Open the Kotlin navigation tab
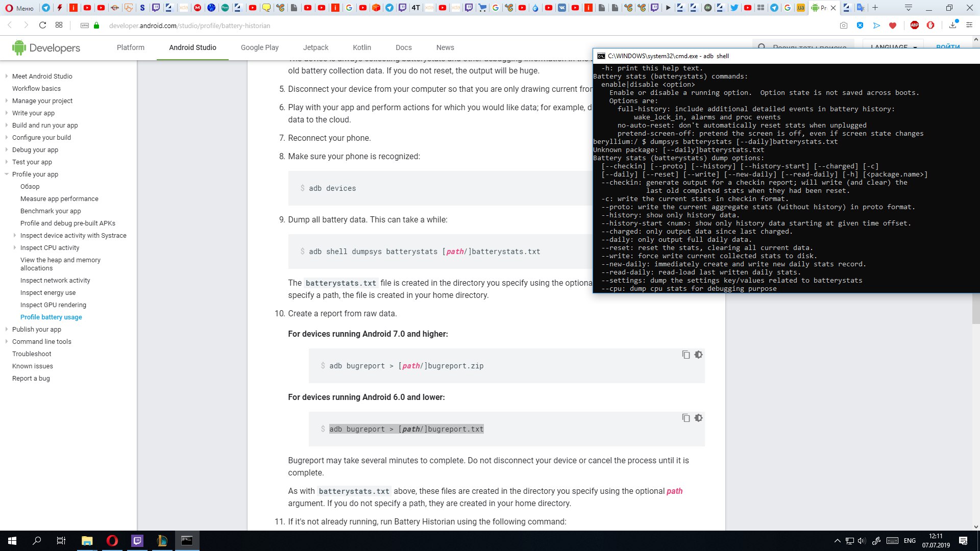980x551 pixels. (x=362, y=47)
